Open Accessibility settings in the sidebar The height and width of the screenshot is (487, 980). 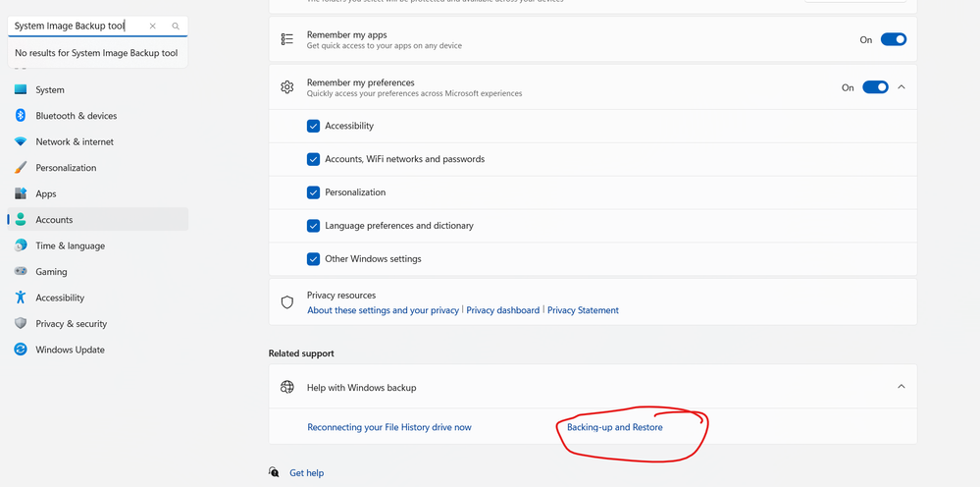pos(97,298)
